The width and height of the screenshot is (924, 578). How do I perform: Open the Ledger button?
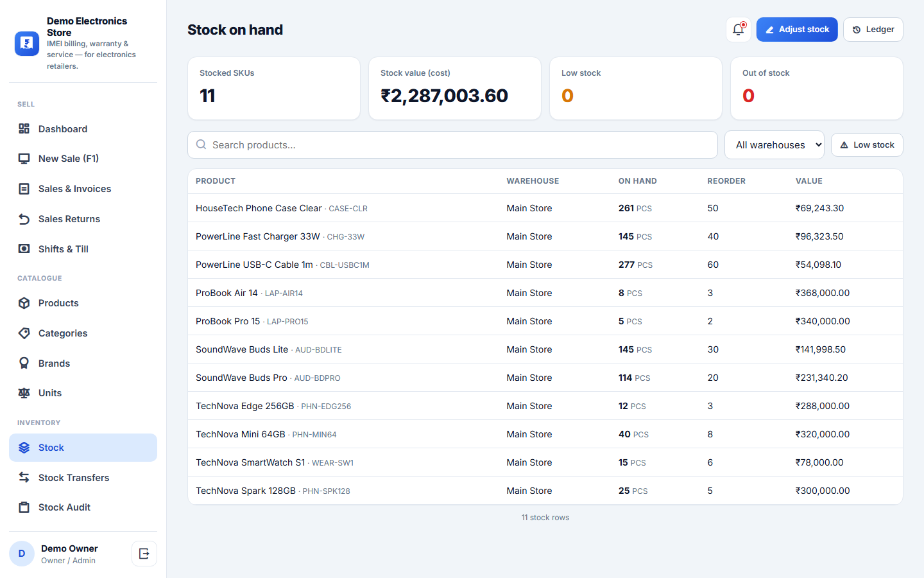[x=873, y=30]
